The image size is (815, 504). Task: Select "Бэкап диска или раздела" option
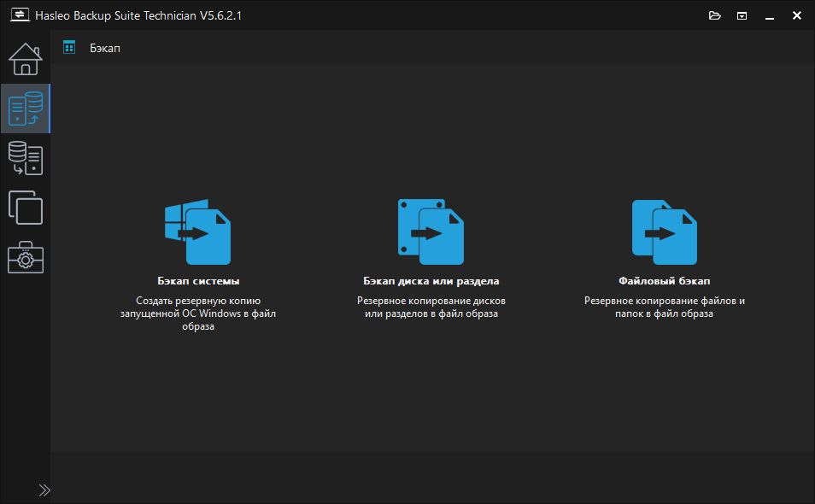pyautogui.click(x=431, y=280)
